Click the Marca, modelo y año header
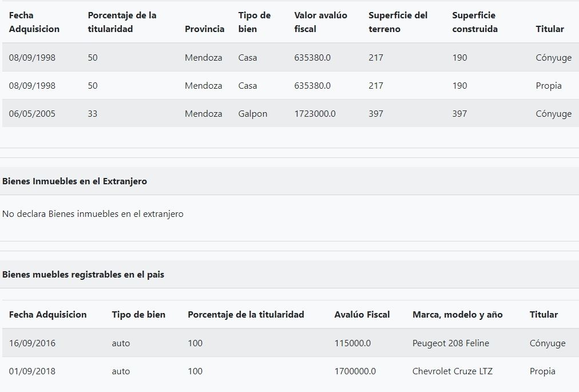The image size is (579, 392). pos(457,315)
